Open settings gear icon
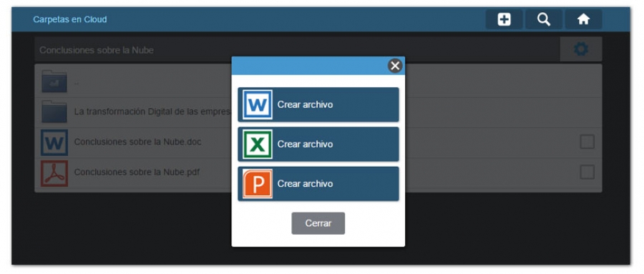Viewport: 644px width, 274px height. pyautogui.click(x=581, y=49)
